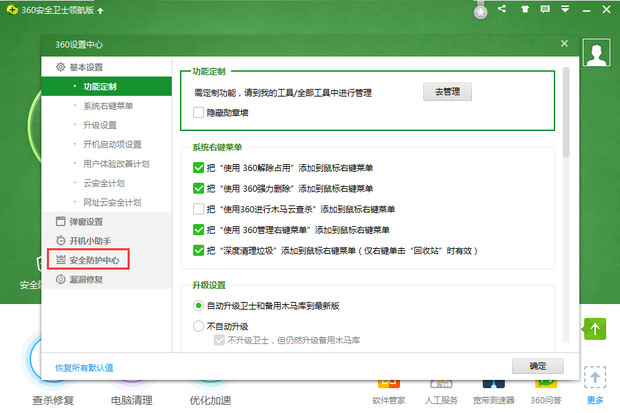
Task: Open 查杀修复 in main window
Action: (x=53, y=400)
